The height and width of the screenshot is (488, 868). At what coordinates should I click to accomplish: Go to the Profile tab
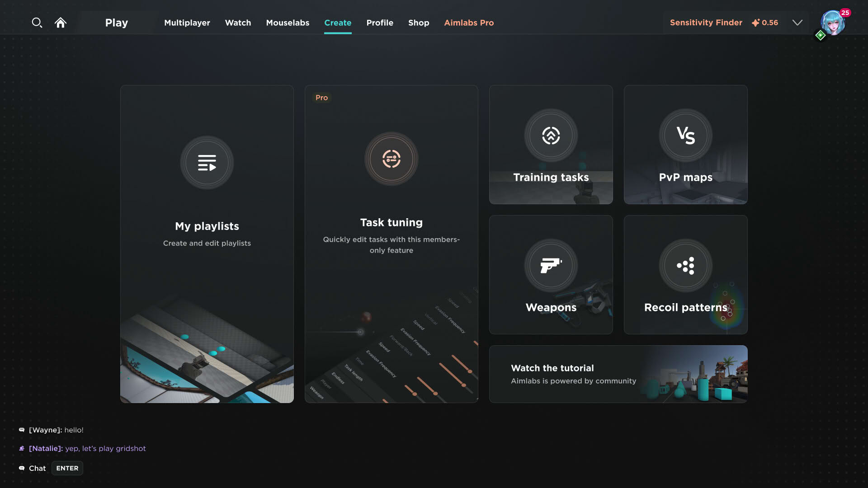(x=380, y=23)
